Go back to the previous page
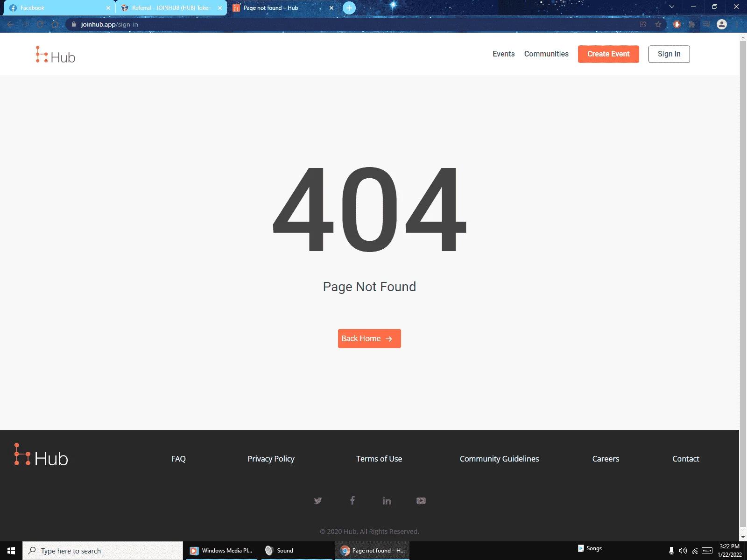747x560 pixels. pos(10,24)
